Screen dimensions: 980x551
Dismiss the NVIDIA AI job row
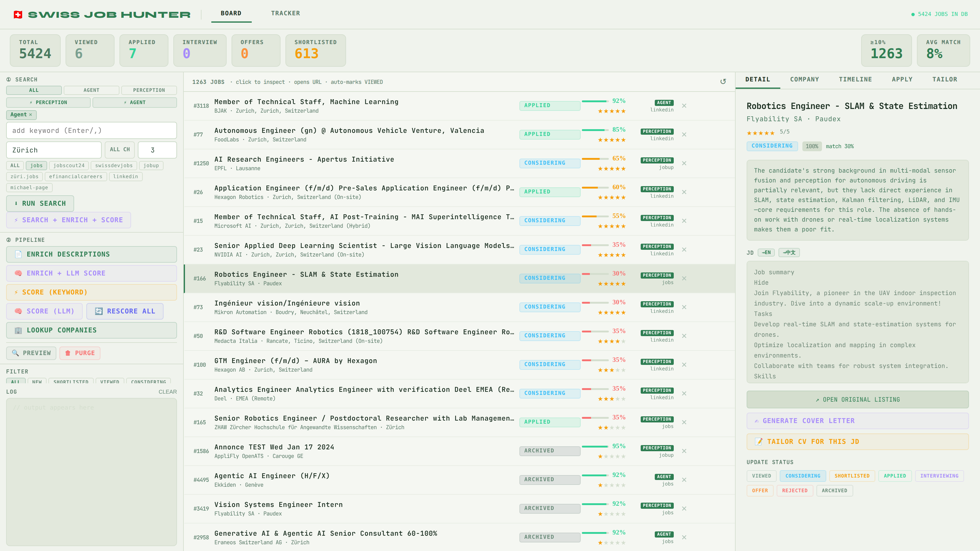point(684,250)
